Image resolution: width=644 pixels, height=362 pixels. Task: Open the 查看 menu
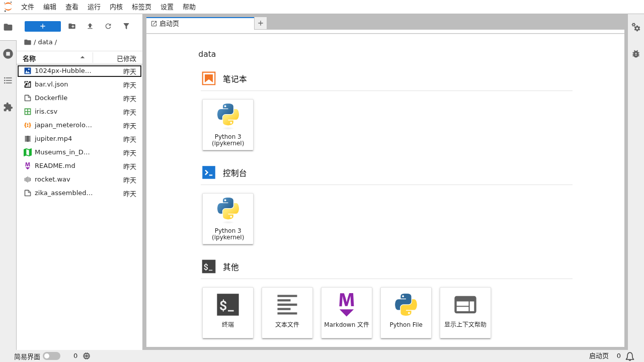coord(72,7)
